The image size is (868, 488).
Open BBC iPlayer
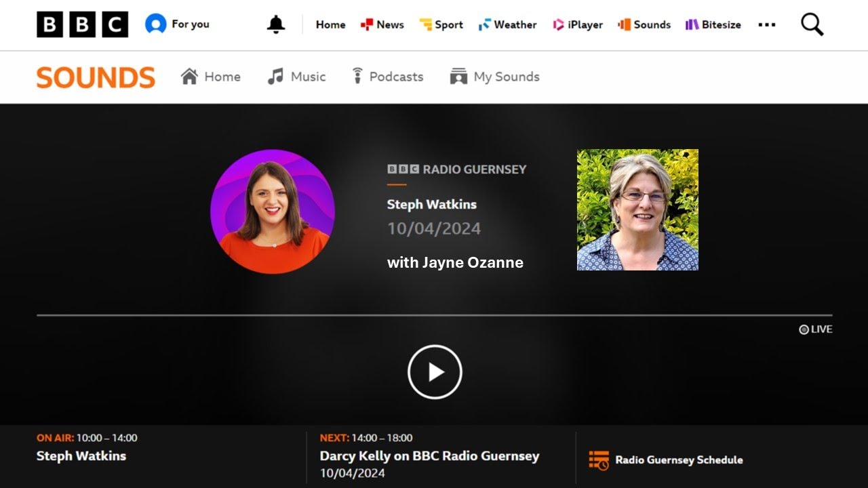(578, 24)
